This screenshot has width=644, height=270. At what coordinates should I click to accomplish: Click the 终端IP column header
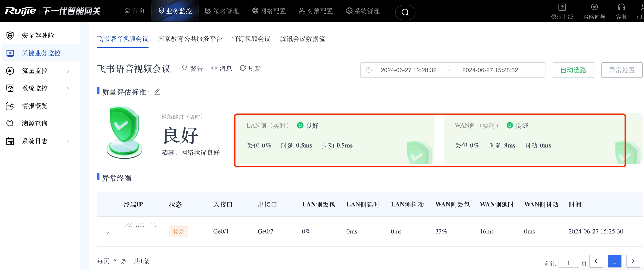coord(133,205)
